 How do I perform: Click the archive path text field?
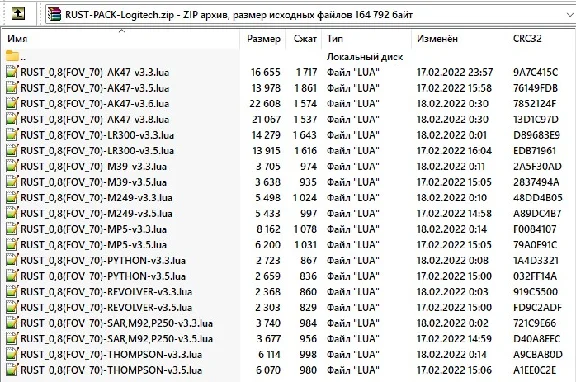pos(310,15)
